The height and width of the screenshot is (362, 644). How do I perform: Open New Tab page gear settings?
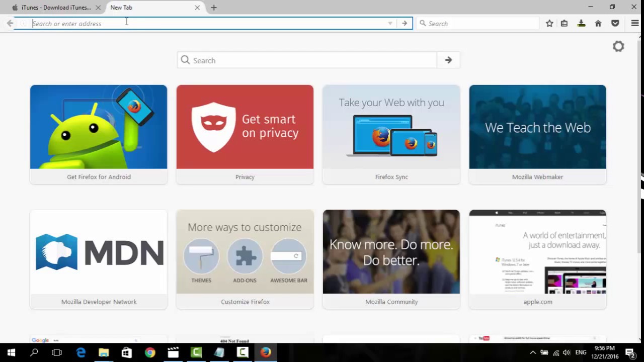pyautogui.click(x=618, y=46)
